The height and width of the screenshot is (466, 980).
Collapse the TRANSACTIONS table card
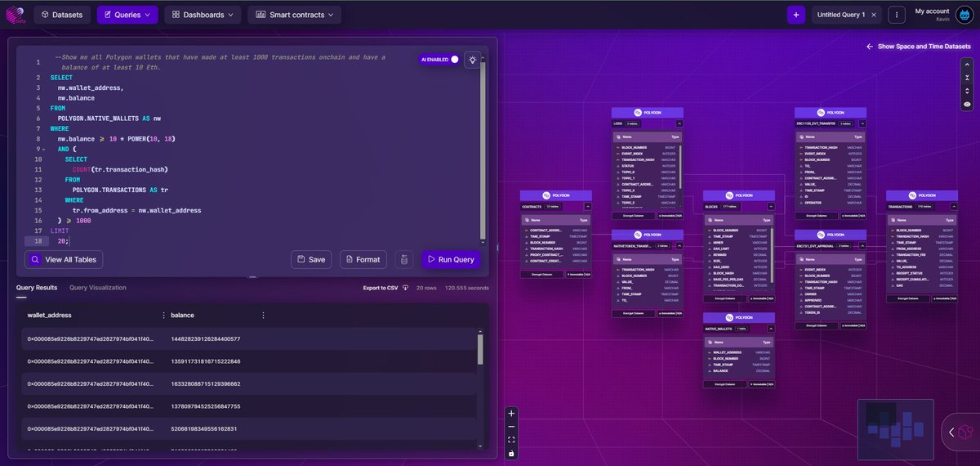[x=953, y=207]
